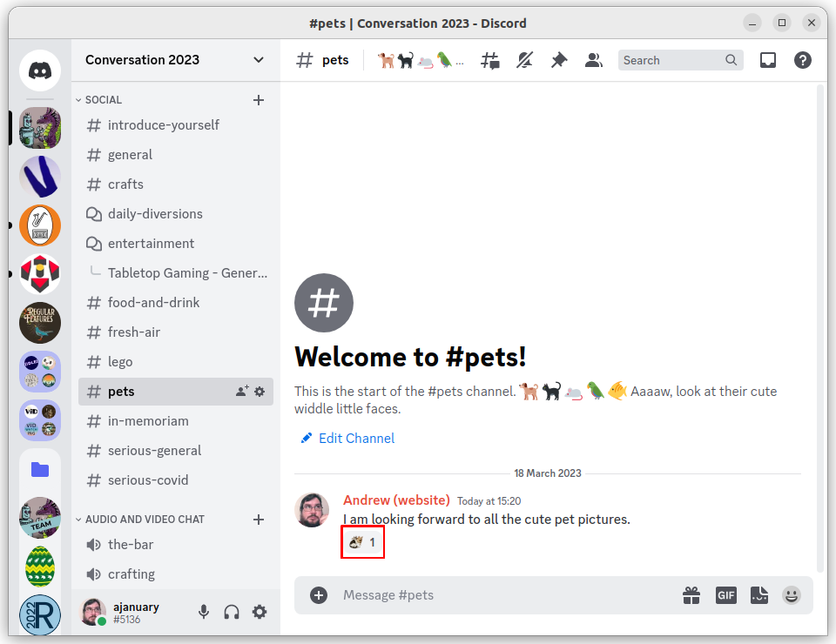This screenshot has height=644, width=836.
Task: Click Edit Channel link
Action: pos(347,439)
